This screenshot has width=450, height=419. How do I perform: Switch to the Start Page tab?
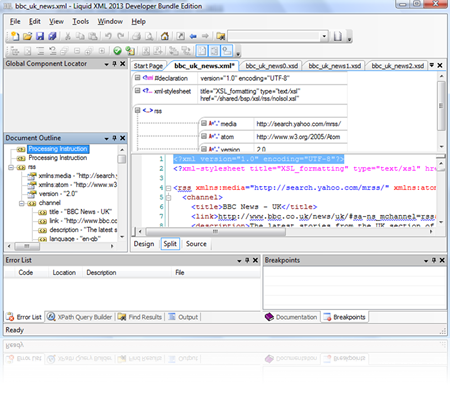click(x=148, y=66)
